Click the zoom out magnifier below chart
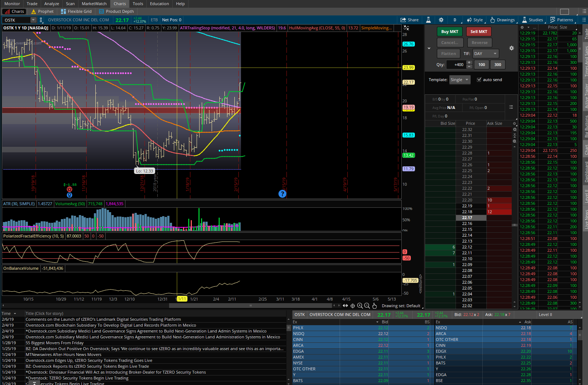This screenshot has width=588, height=385. click(367, 306)
